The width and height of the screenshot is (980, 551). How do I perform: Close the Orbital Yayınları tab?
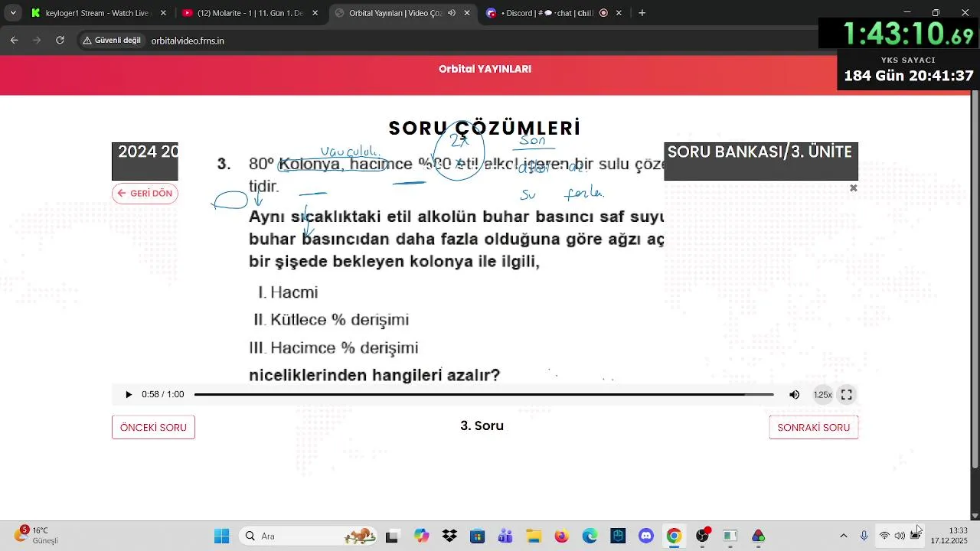tap(466, 13)
